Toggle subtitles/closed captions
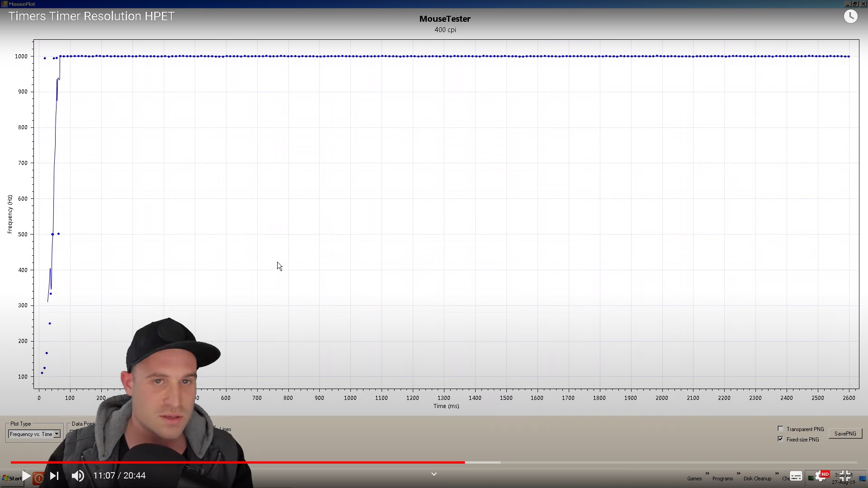 796,476
